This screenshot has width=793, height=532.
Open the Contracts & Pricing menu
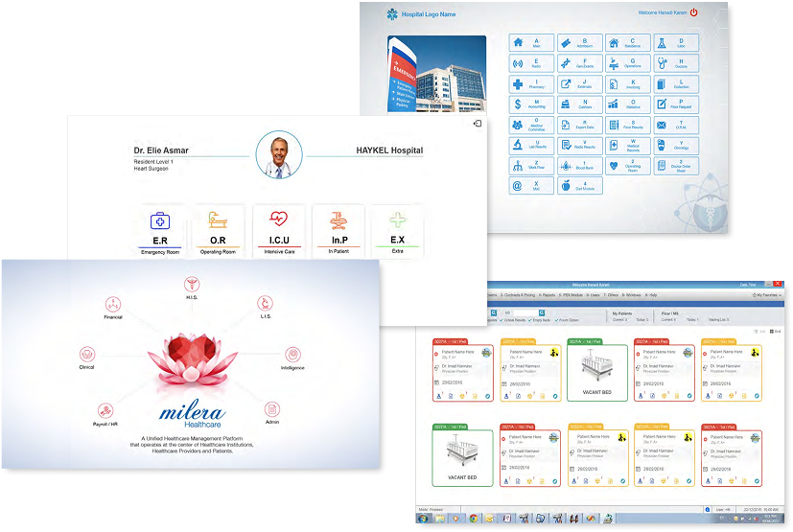coord(518,295)
